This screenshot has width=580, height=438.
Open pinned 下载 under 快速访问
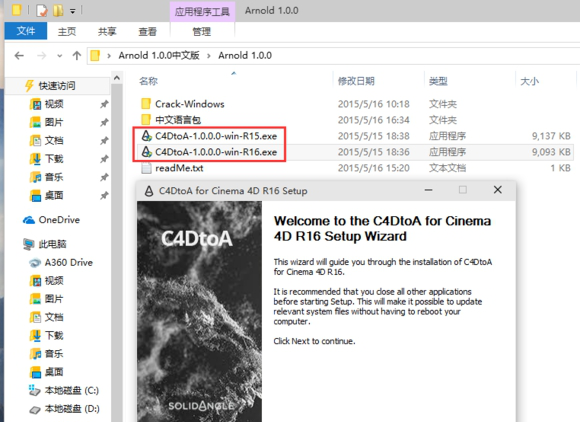(x=54, y=159)
